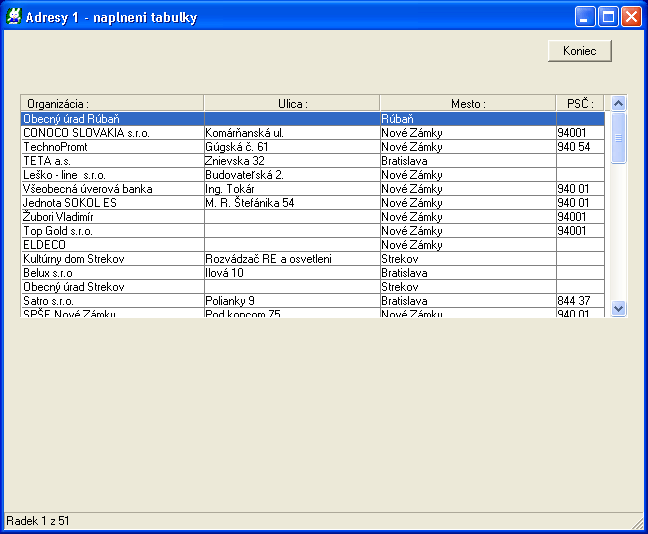Select Všeobecná úverová banka row
The height and width of the screenshot is (534, 648).
(112, 188)
